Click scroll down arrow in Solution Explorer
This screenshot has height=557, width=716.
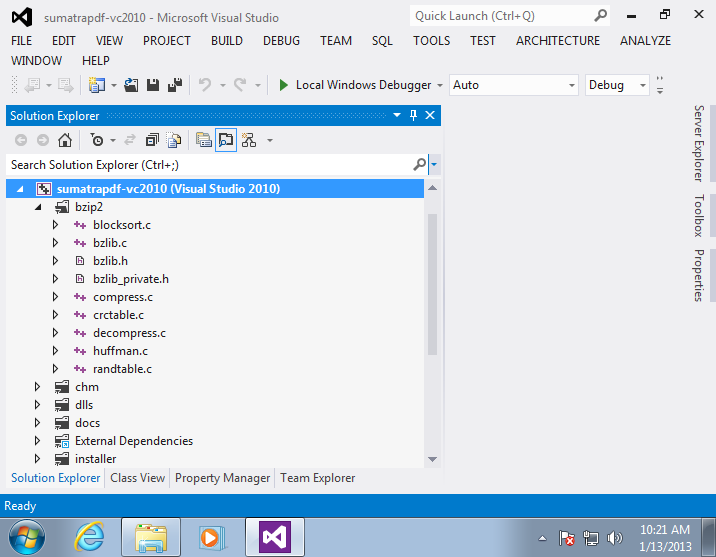coord(432,459)
